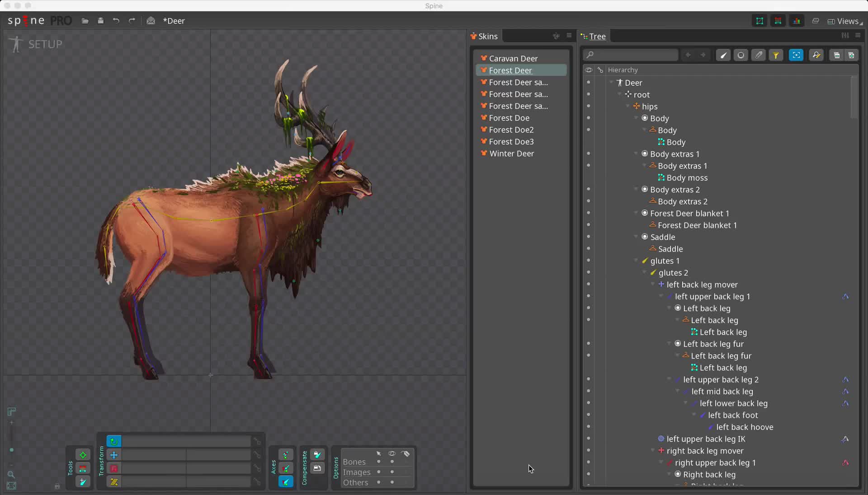Enable image compensation
This screenshot has height=495, width=868.
pyautogui.click(x=317, y=468)
